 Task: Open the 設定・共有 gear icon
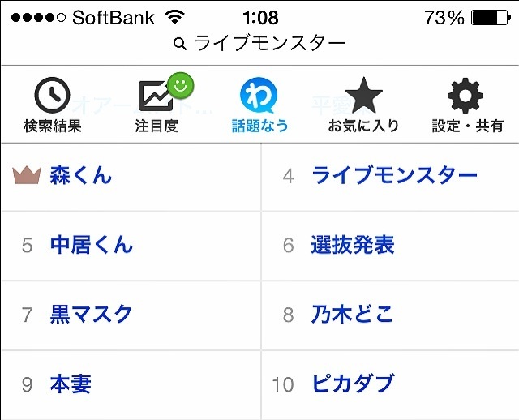466,97
